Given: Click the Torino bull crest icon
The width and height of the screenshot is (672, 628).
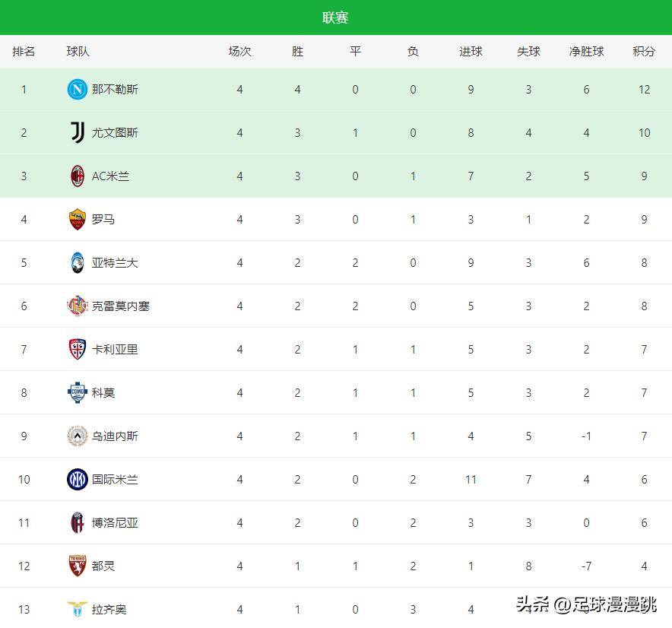Looking at the screenshot, I should click(x=78, y=566).
